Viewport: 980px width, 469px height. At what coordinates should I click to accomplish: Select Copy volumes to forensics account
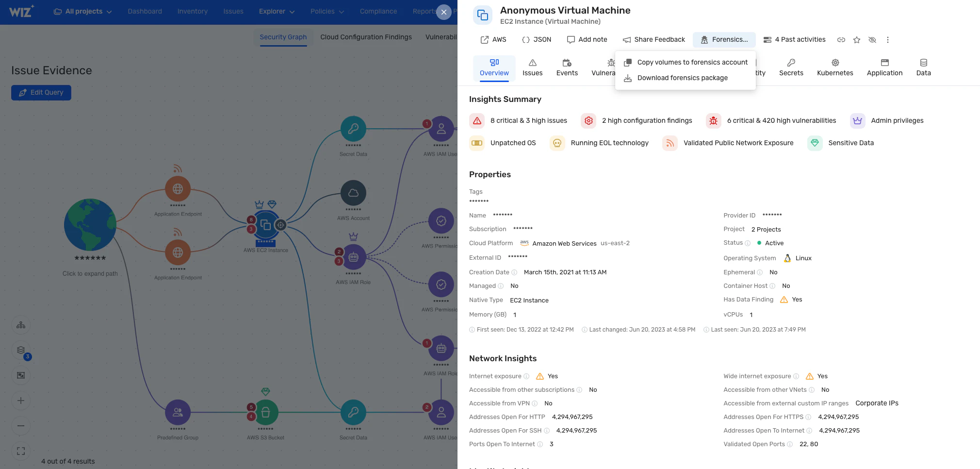click(686, 62)
